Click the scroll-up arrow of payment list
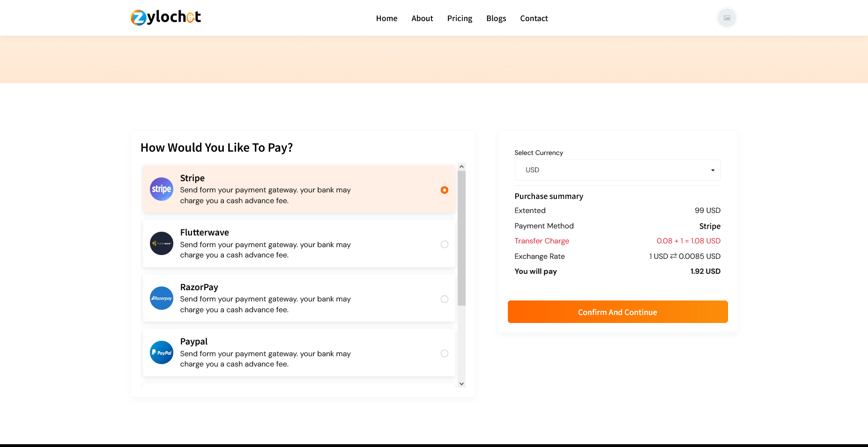 (461, 167)
